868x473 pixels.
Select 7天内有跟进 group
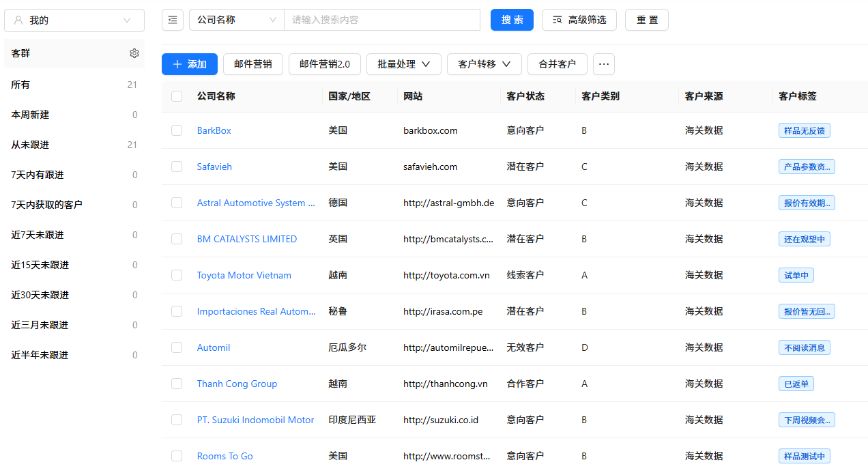coord(74,175)
